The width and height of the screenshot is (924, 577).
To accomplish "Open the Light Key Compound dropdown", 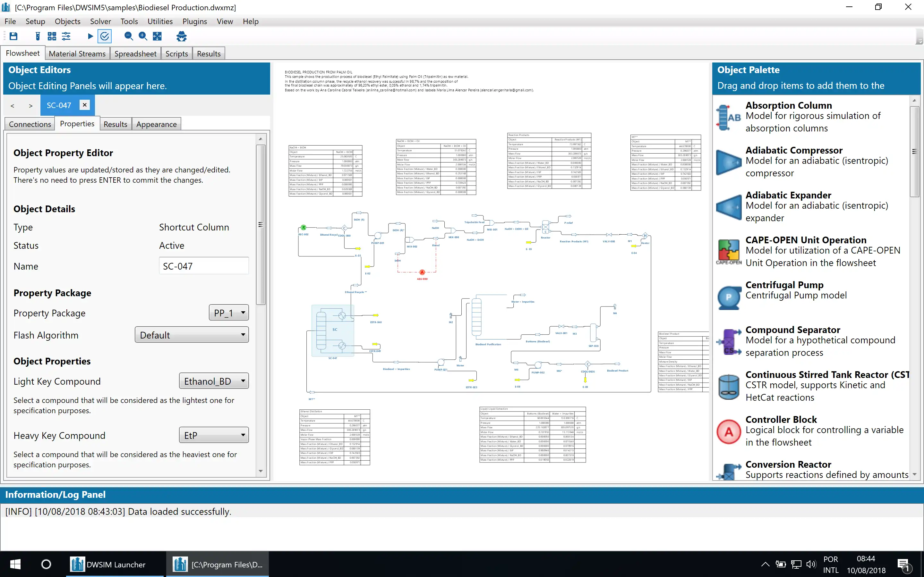I will click(242, 381).
